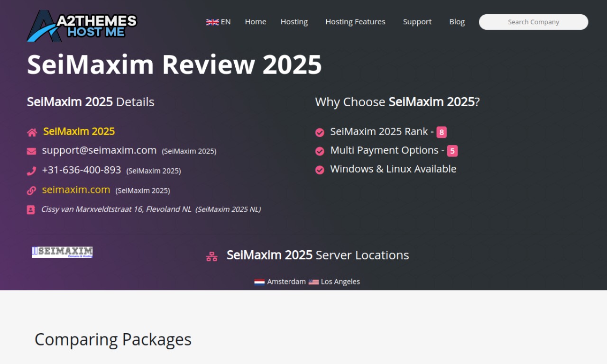Click the check icon beside Multi Payment Options
This screenshot has height=364, width=607.
tap(320, 151)
